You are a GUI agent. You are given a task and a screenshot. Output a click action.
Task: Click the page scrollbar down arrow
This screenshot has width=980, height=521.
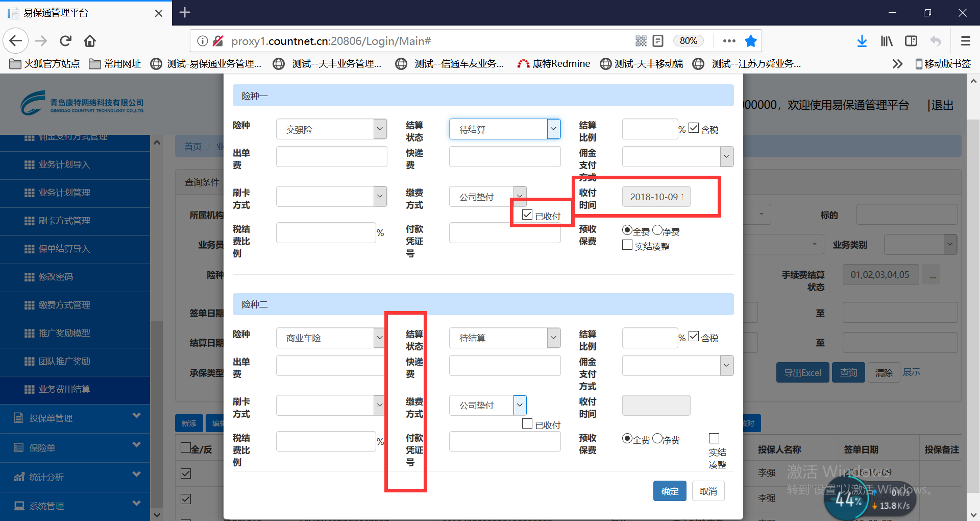pyautogui.click(x=973, y=515)
